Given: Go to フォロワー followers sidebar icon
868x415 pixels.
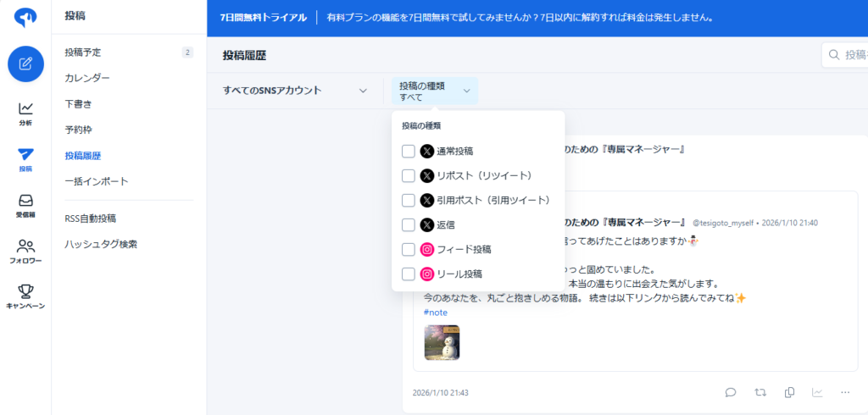Looking at the screenshot, I should coord(25,251).
